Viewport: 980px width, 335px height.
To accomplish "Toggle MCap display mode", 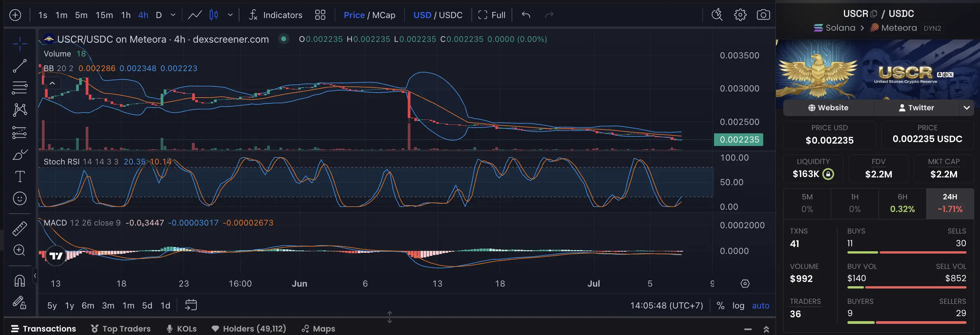I will pos(384,15).
